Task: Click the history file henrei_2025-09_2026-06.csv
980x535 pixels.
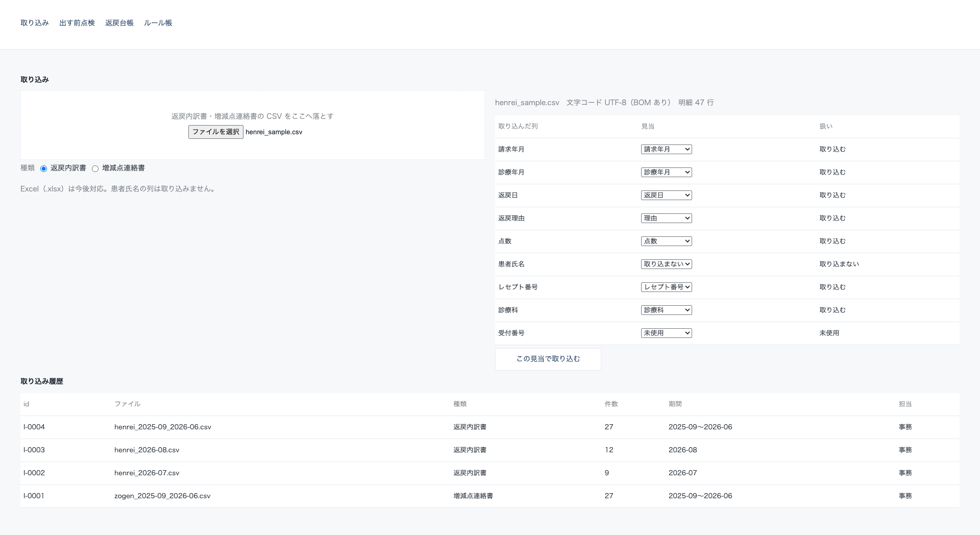Action: tap(163, 427)
